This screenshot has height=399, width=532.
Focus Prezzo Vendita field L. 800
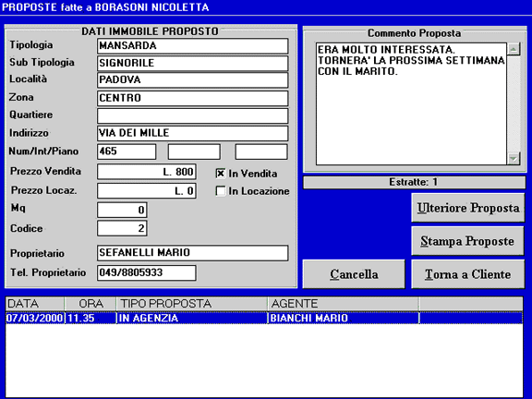pyautogui.click(x=147, y=172)
